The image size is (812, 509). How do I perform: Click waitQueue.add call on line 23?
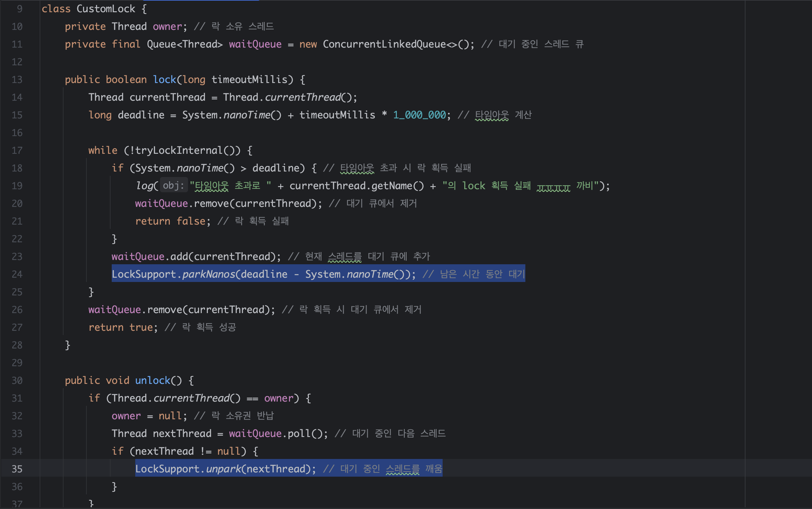click(x=179, y=257)
